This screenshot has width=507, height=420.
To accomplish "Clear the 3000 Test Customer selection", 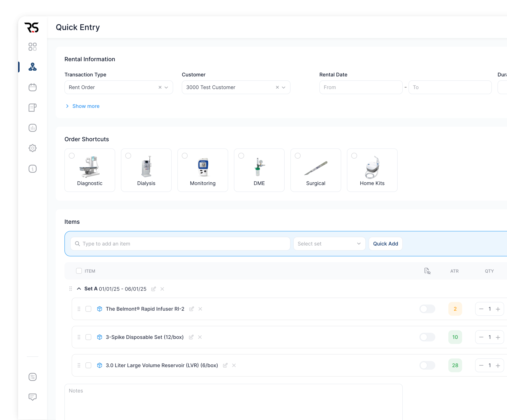I will click(277, 87).
